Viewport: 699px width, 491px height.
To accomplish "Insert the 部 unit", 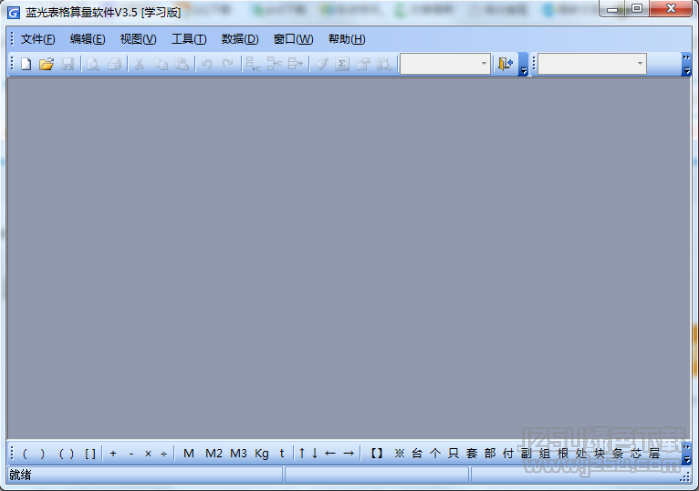I will tap(490, 454).
